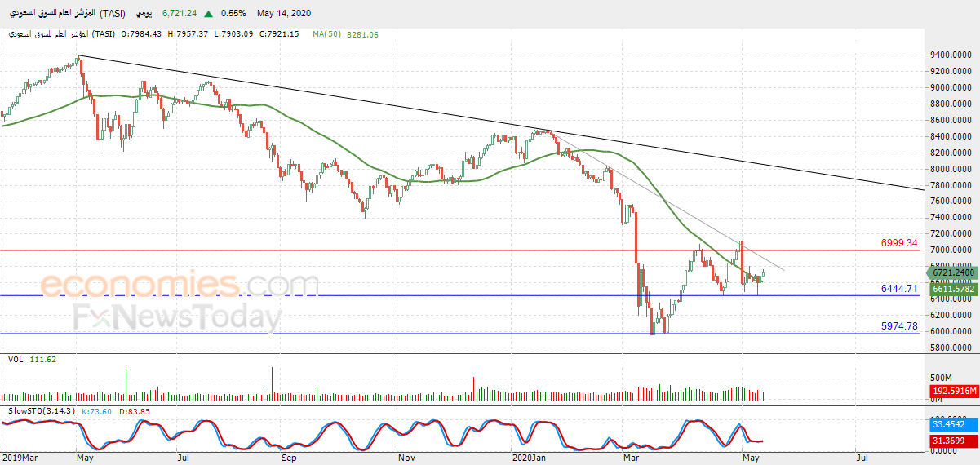Click the 6999.34 resistance level label
This screenshot has width=980, height=465.
coord(899,243)
